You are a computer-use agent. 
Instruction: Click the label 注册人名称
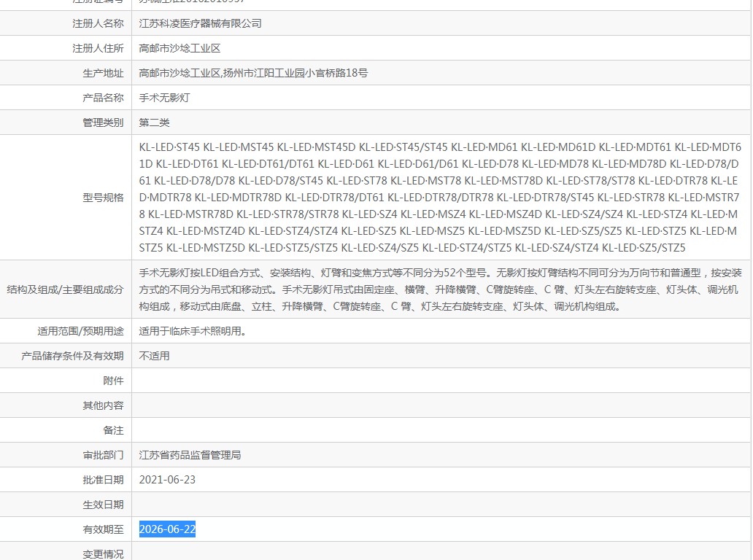point(98,23)
